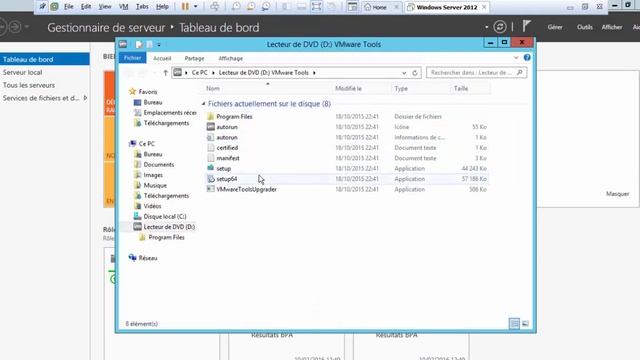Click the Explorer help icon
The height and width of the screenshot is (360, 640).
527,58
